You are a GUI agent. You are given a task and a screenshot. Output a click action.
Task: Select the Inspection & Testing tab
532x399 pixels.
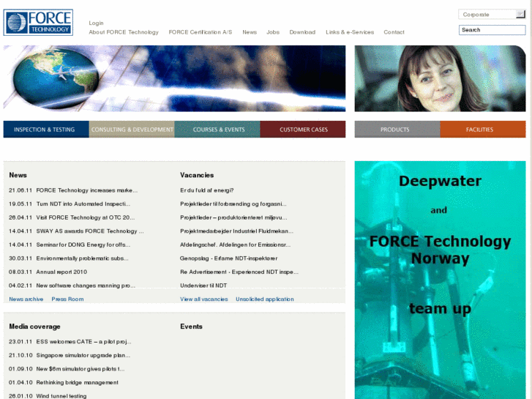[x=46, y=130]
